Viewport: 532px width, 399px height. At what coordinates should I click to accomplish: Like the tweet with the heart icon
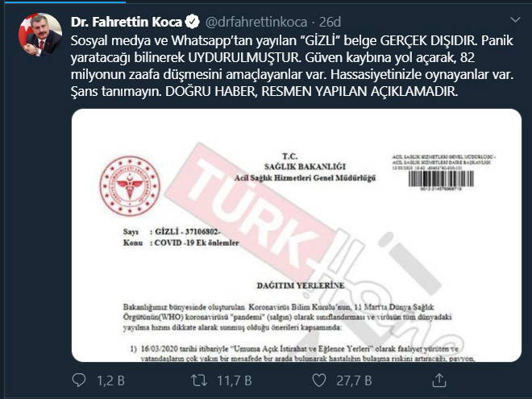point(319,380)
